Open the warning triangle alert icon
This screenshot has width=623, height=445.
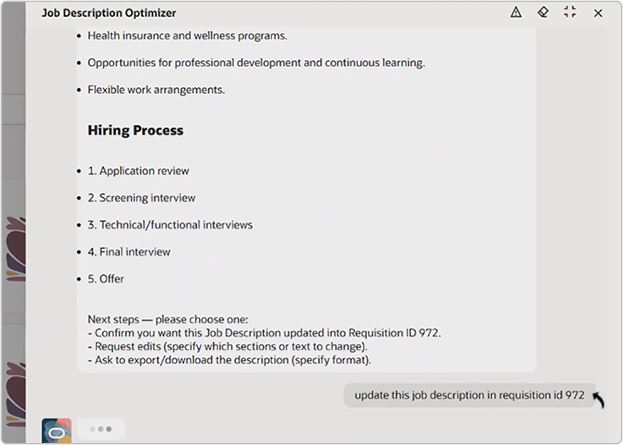point(516,12)
